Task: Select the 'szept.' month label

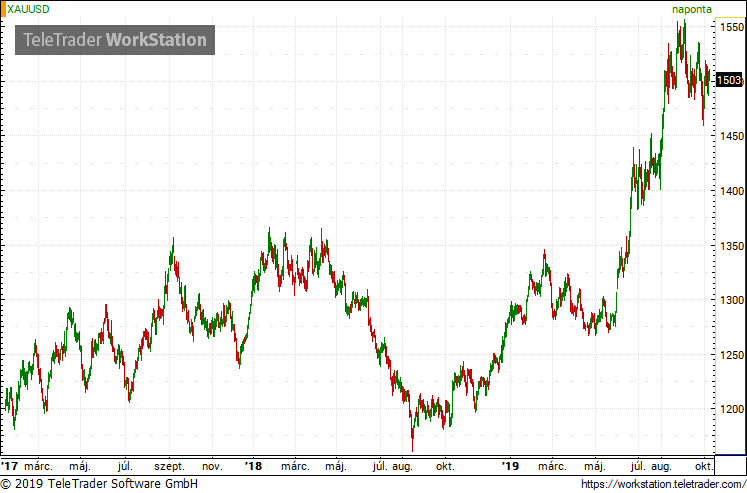Action: 169,466
